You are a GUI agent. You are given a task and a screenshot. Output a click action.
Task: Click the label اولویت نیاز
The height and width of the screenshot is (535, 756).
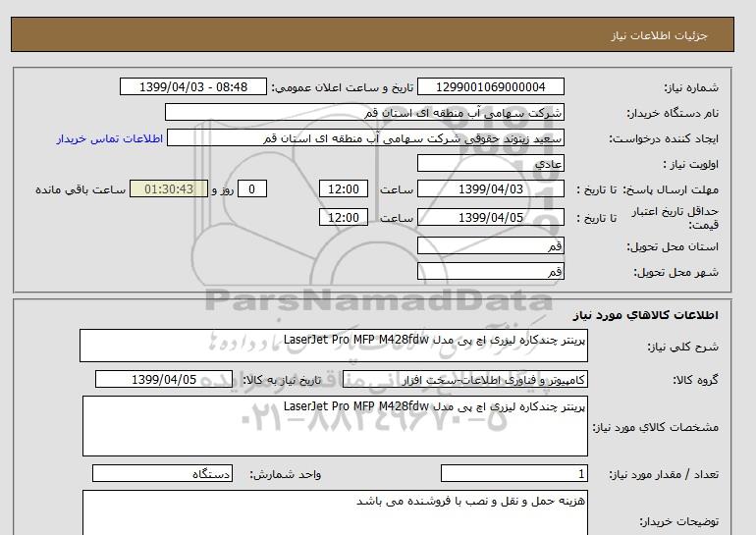point(691,164)
